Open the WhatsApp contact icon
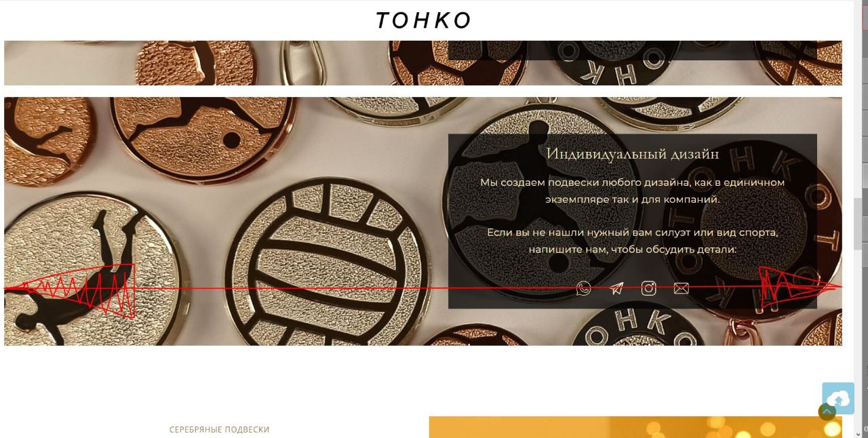The height and width of the screenshot is (438, 868). [x=583, y=289]
